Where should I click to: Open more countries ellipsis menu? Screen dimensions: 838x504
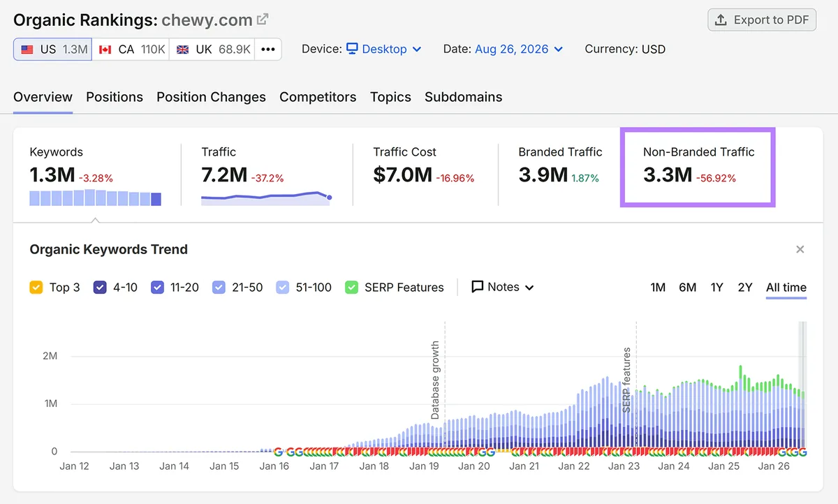[x=268, y=50]
